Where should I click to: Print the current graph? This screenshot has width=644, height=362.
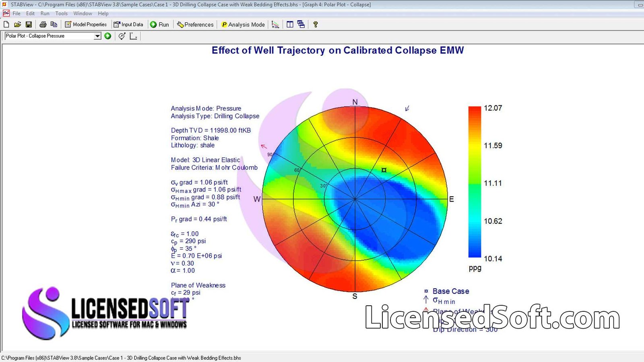(43, 25)
